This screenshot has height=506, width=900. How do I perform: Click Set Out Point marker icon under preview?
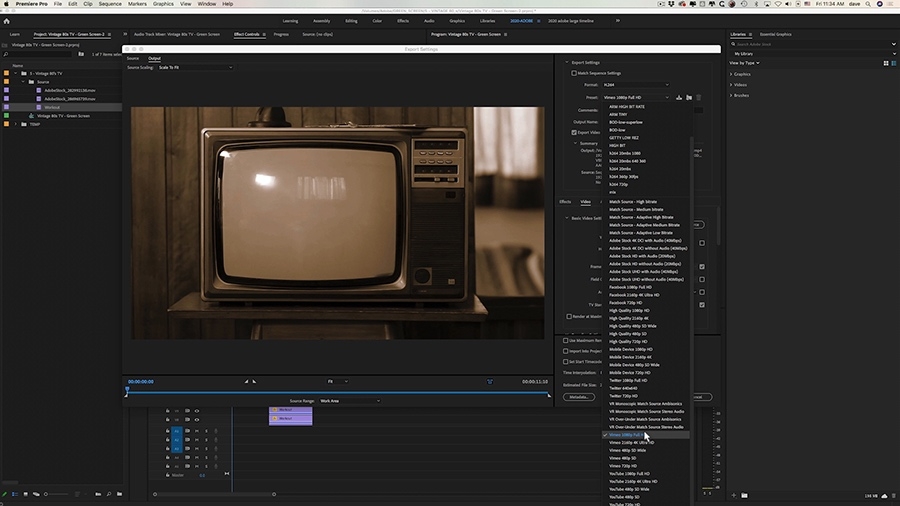coord(254,382)
